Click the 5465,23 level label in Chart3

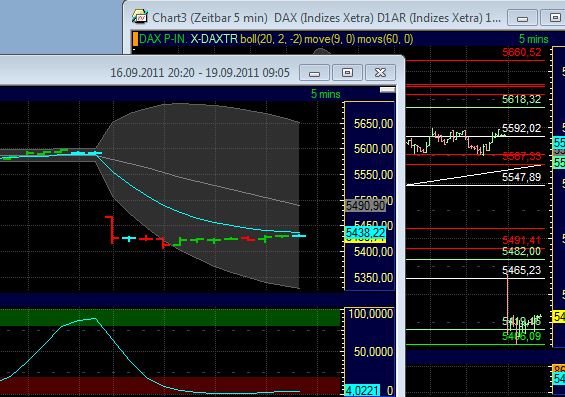tap(522, 270)
